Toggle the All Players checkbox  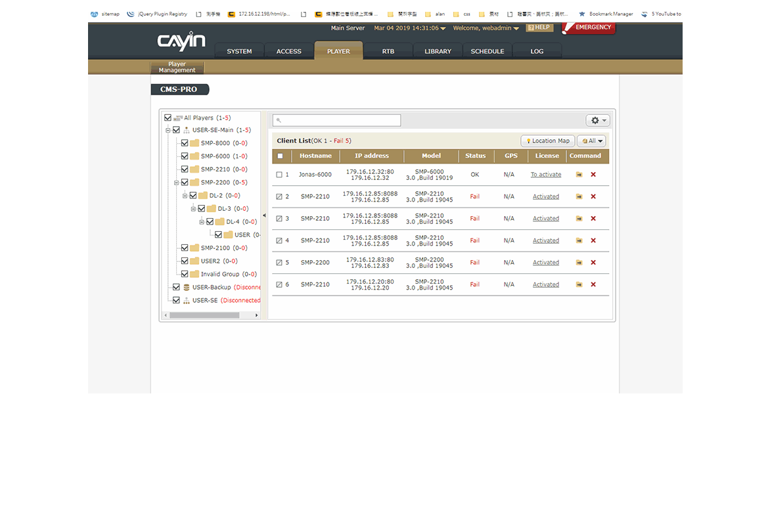(x=168, y=118)
